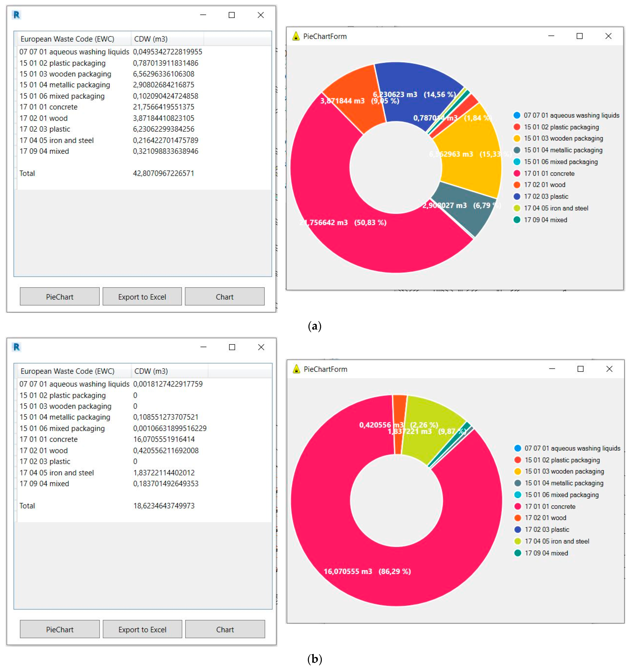Image resolution: width=634 pixels, height=672 pixels.
Task: Click 17 02 03 plastic swatch in bottom legend
Action: tap(517, 529)
